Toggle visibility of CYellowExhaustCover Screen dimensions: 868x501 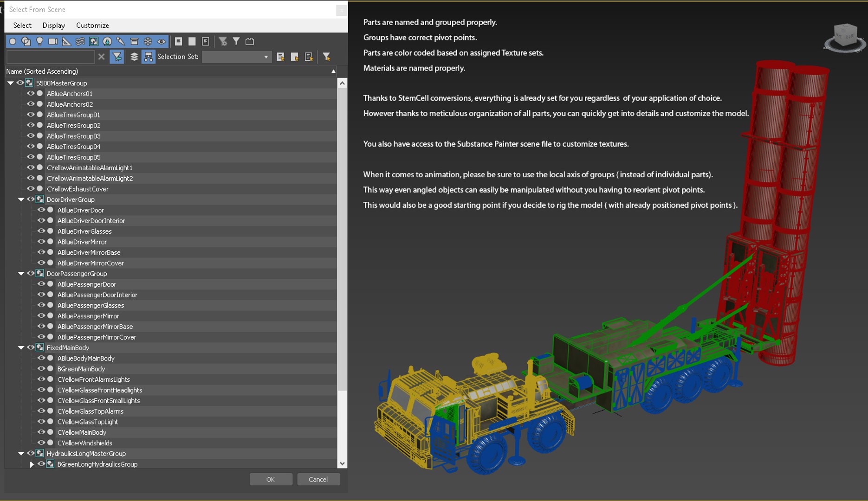(31, 189)
